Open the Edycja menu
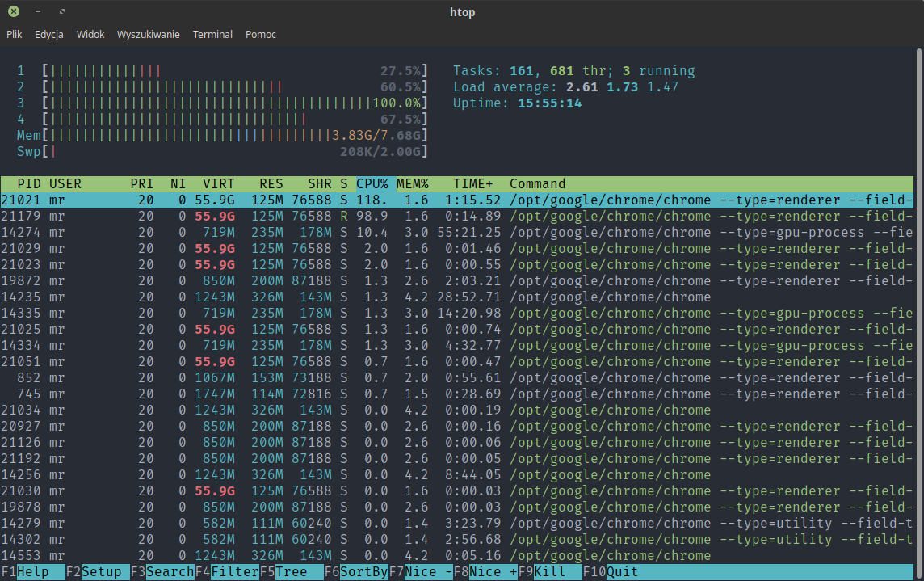 tap(49, 34)
